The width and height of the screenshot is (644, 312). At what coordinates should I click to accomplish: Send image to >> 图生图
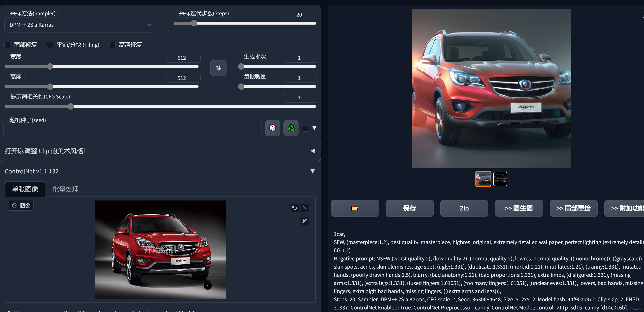(x=519, y=208)
